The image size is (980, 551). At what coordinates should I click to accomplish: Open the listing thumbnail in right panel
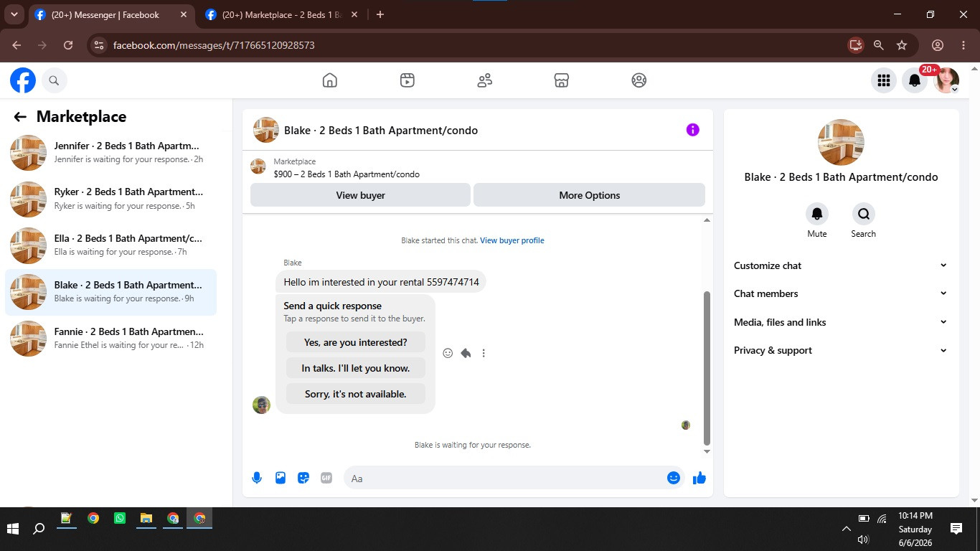point(841,142)
